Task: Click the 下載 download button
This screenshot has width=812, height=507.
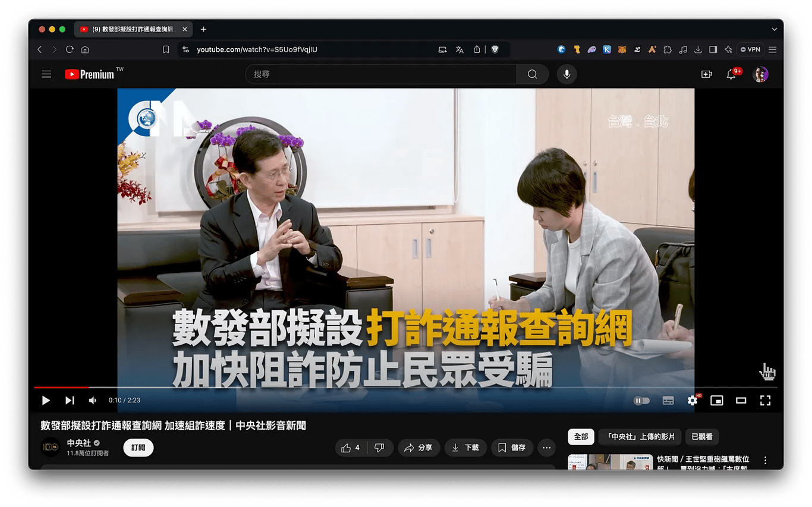Action: 465,448
